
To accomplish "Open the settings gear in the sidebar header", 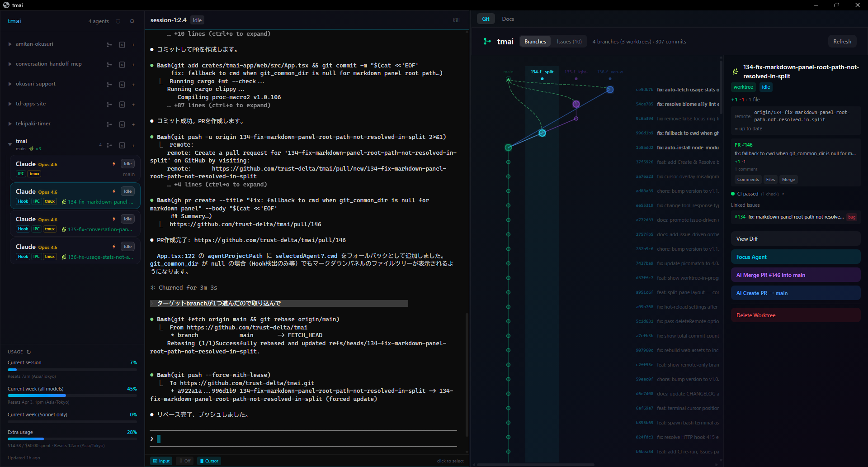I will click(132, 21).
